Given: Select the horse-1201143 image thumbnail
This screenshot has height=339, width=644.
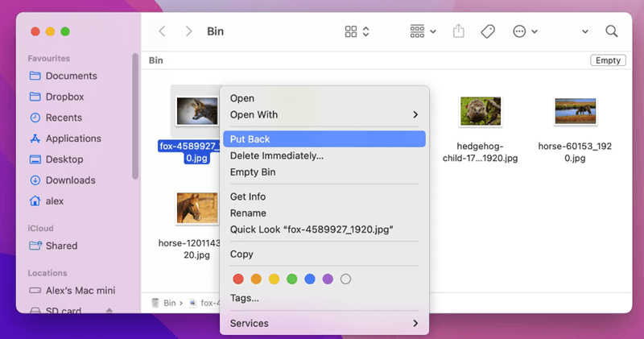Looking at the screenshot, I should 197,208.
